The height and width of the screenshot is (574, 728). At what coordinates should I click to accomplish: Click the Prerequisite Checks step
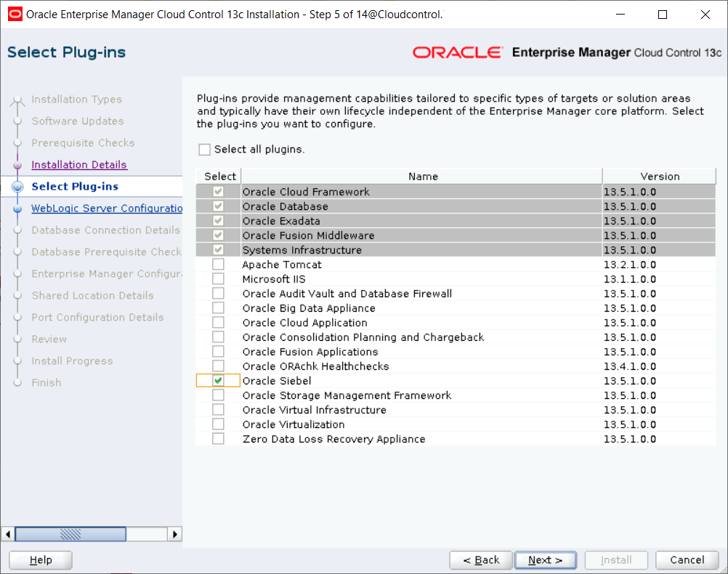(x=83, y=143)
